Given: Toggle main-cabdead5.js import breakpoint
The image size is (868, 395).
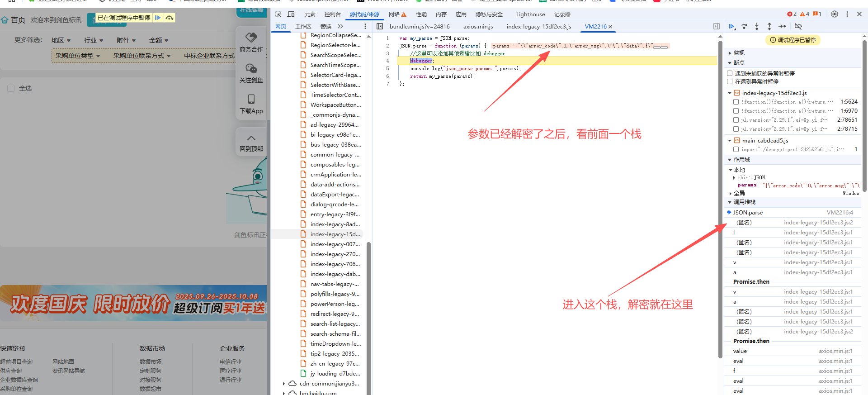Looking at the screenshot, I should coord(736,149).
